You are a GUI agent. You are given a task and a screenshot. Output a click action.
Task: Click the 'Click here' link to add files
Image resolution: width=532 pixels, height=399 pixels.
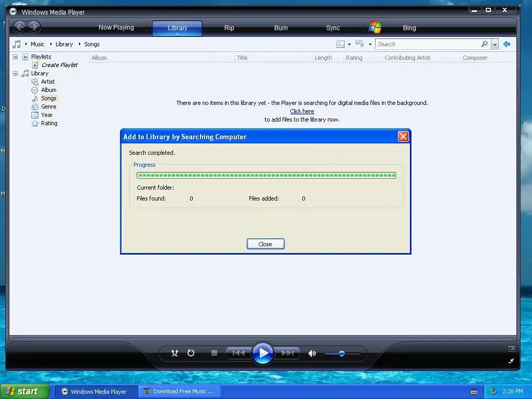tap(302, 111)
